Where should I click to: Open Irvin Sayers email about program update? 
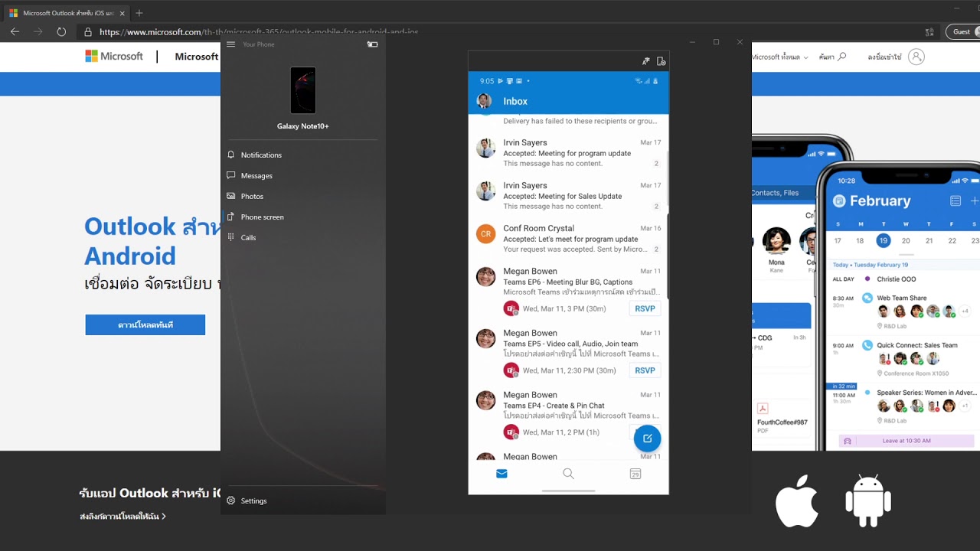[568, 153]
